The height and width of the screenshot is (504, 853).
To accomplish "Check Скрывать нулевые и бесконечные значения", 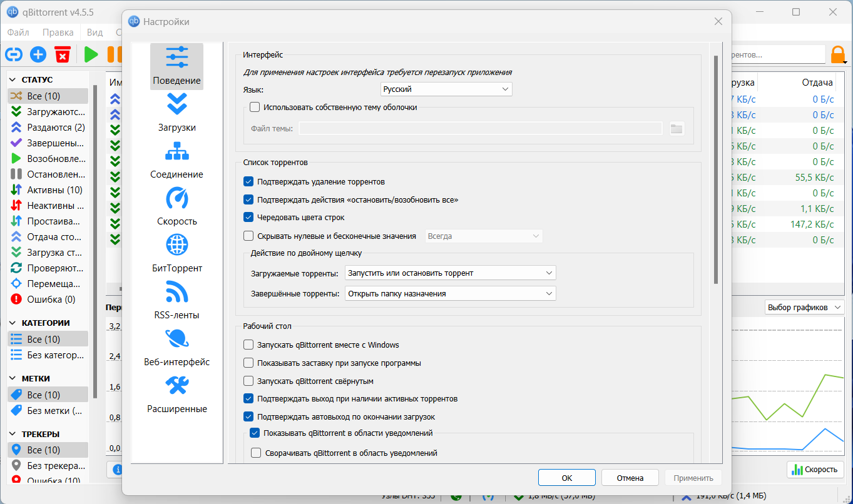I will 248,236.
